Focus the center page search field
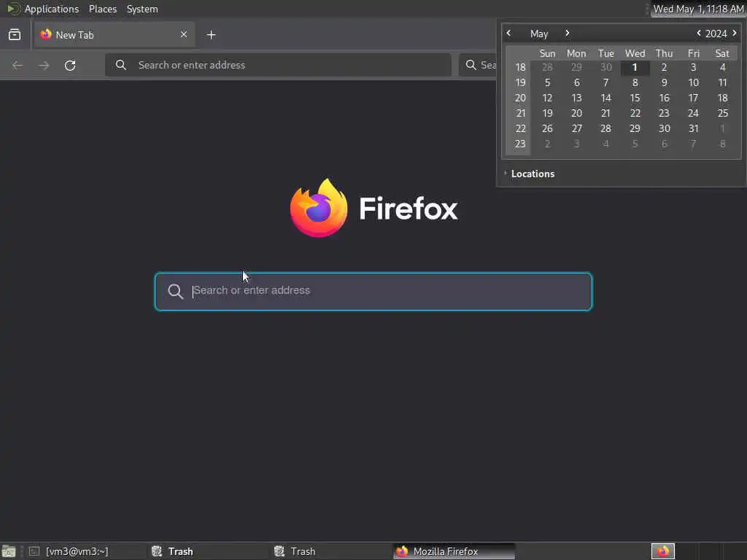 tap(373, 291)
